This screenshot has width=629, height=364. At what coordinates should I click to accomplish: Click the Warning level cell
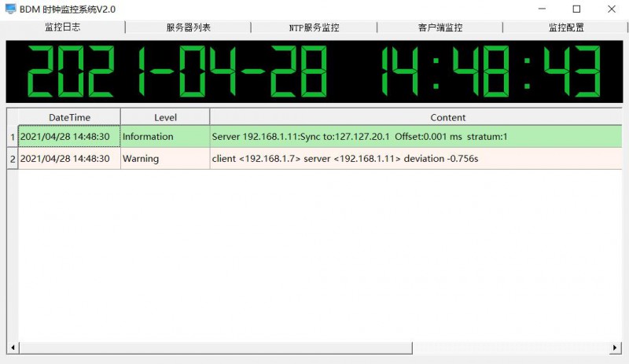point(165,159)
